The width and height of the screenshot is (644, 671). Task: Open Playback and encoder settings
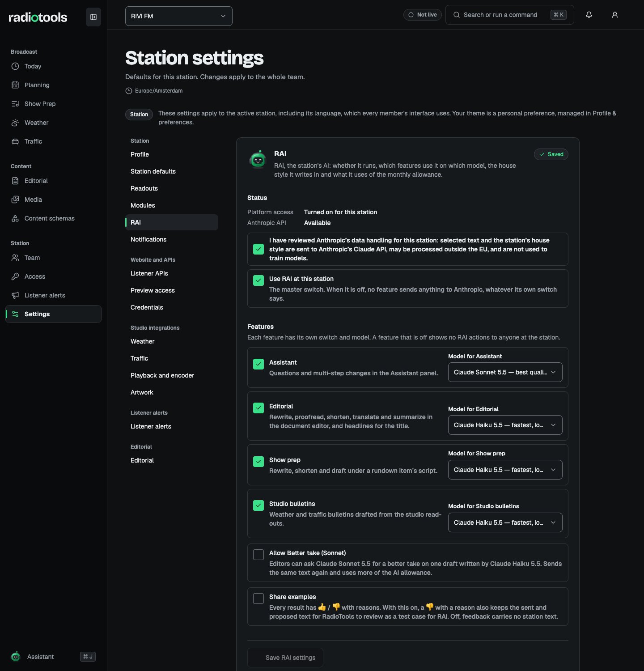(x=172, y=375)
